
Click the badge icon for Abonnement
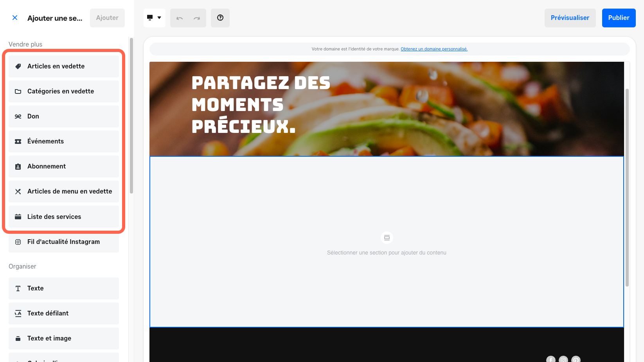(x=18, y=167)
